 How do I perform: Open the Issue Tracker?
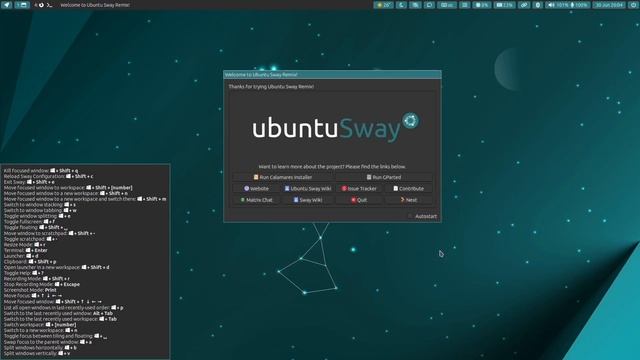[359, 189]
